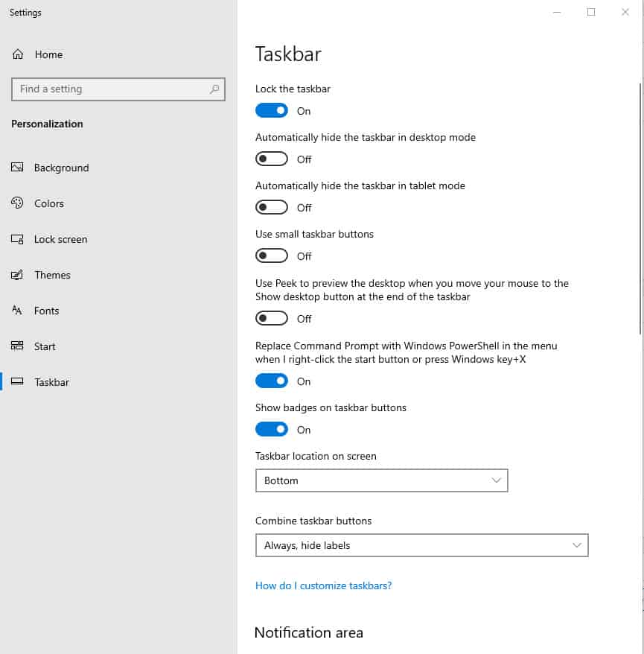Screen dimensions: 644x654
Task: Click the Find a setting search box
Action: click(x=118, y=89)
